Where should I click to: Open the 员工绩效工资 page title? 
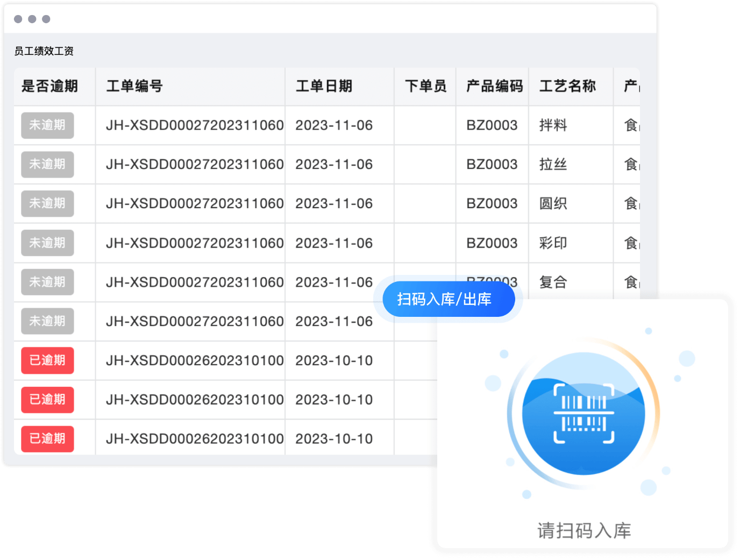click(x=44, y=51)
